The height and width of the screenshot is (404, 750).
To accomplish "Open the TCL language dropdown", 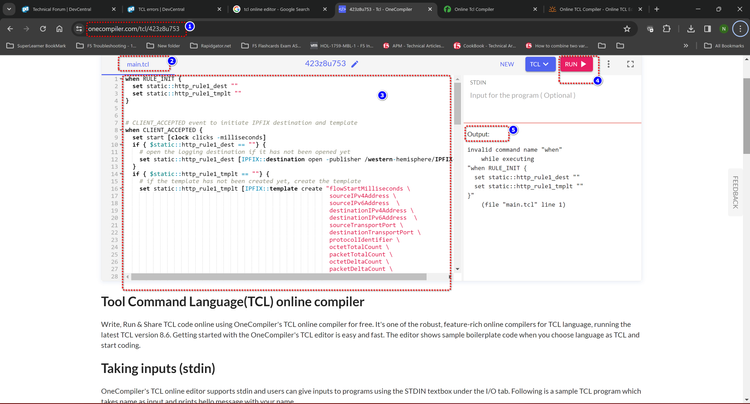I will coord(540,64).
